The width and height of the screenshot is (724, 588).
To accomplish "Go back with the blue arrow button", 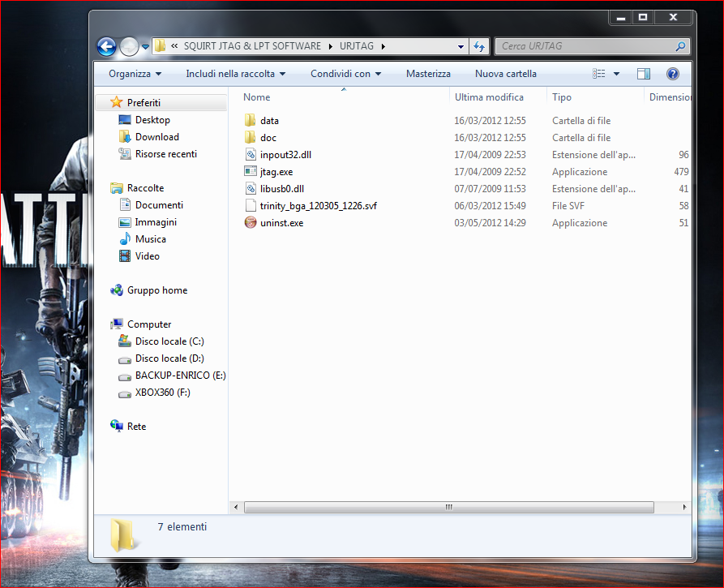I will click(106, 47).
